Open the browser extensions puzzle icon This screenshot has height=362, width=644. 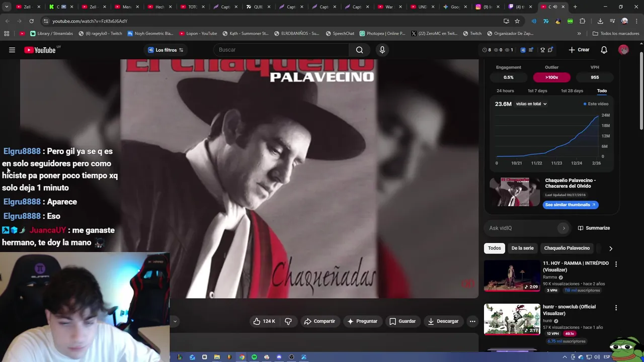pos(582,21)
